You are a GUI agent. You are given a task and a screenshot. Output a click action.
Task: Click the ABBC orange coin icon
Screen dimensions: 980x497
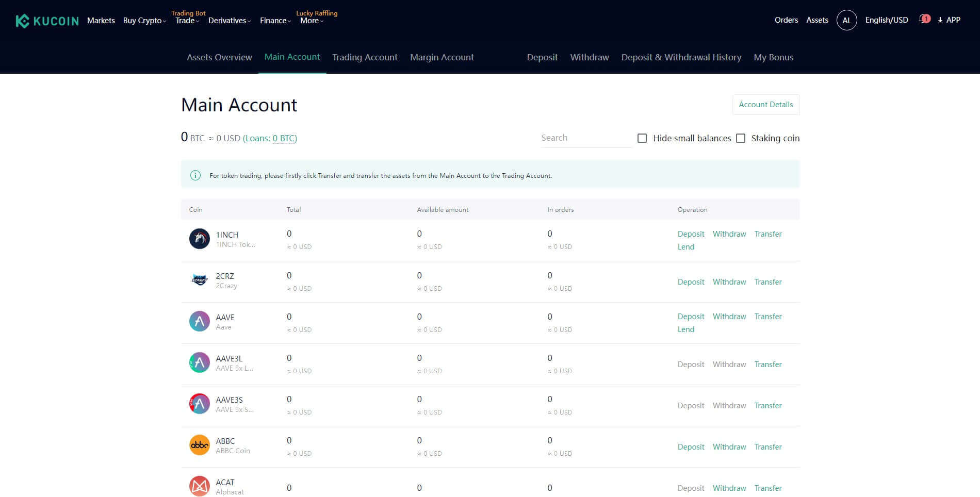(x=200, y=445)
